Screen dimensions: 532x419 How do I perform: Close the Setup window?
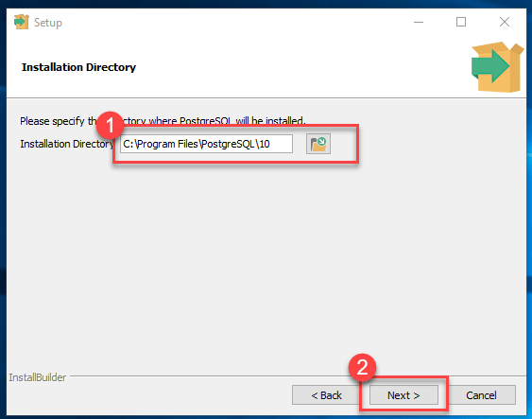[x=505, y=22]
